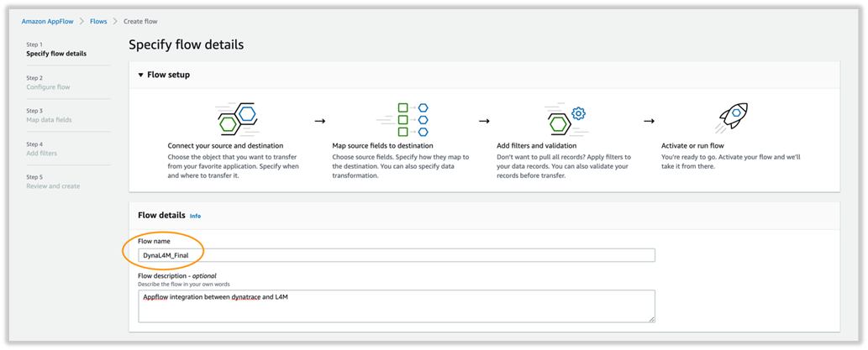Click the Flow description text area

397,306
